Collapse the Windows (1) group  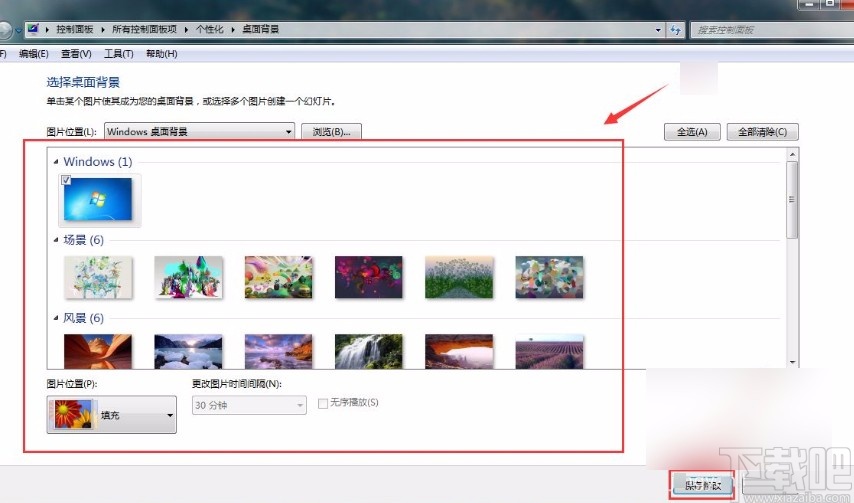click(56, 162)
